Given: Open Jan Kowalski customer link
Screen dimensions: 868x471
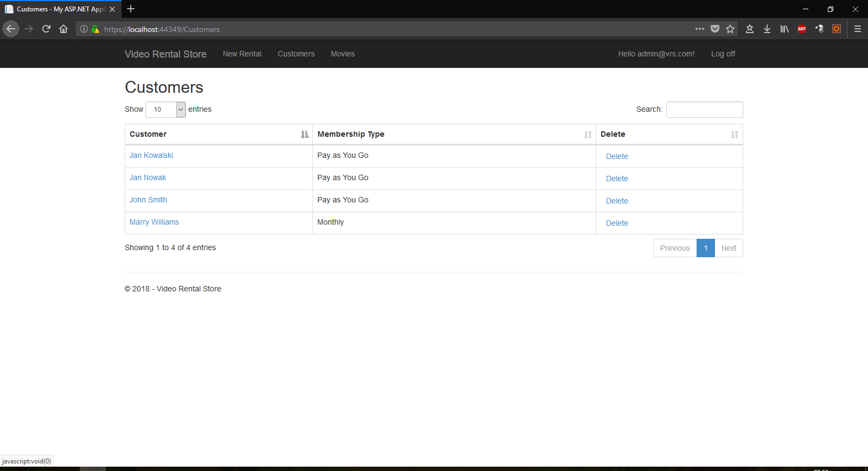Looking at the screenshot, I should [x=151, y=155].
